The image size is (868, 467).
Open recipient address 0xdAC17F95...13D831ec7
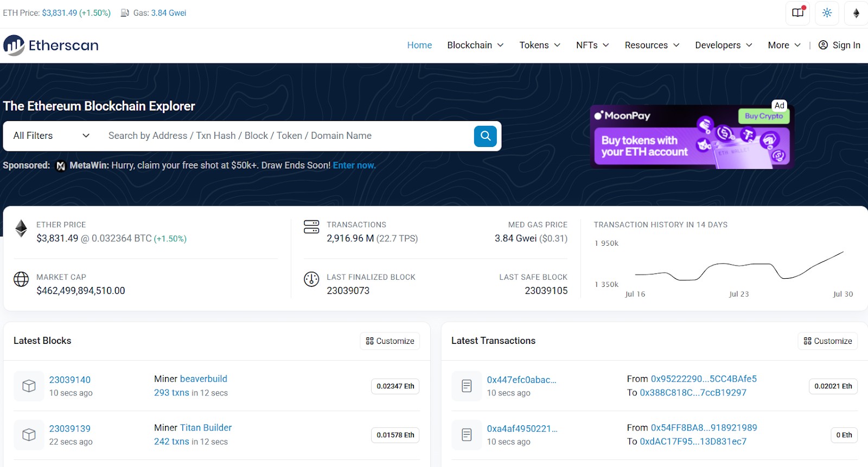click(x=693, y=442)
